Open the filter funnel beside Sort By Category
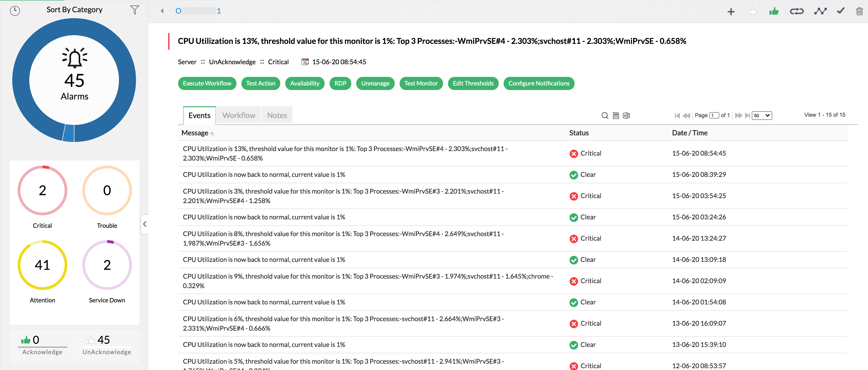Image resolution: width=868 pixels, height=370 pixels. (134, 10)
